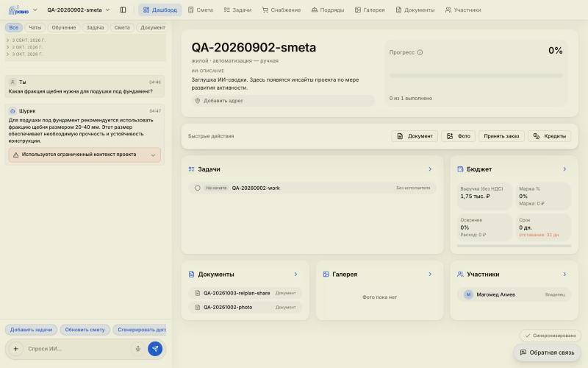Focus the Спроси ИИ input field
This screenshot has width=588, height=368.
pos(78,349)
